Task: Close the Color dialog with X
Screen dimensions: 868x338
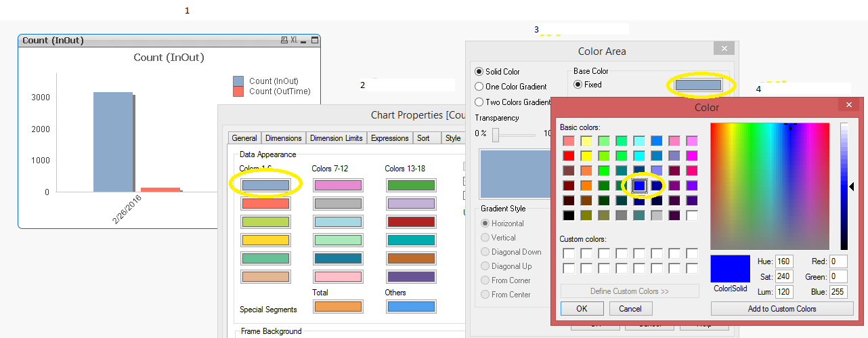Action: [848, 104]
